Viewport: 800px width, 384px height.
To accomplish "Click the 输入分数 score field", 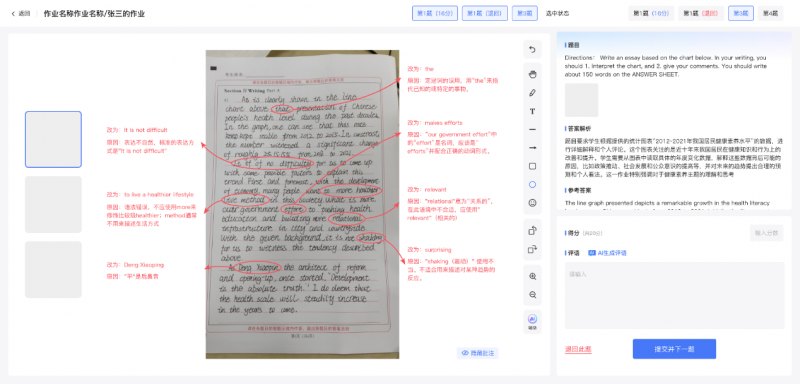I will click(766, 233).
